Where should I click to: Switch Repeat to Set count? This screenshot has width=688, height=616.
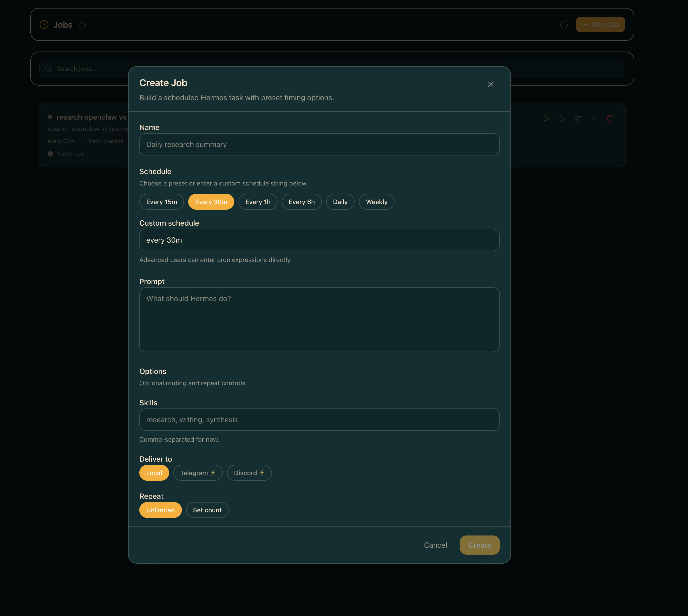pos(207,510)
